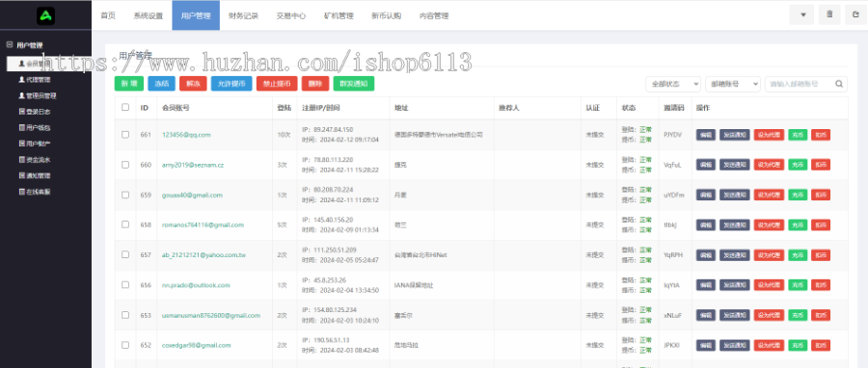Image resolution: width=868 pixels, height=368 pixels.
Task: Click the trash icon in the top right bar
Action: tap(829, 14)
